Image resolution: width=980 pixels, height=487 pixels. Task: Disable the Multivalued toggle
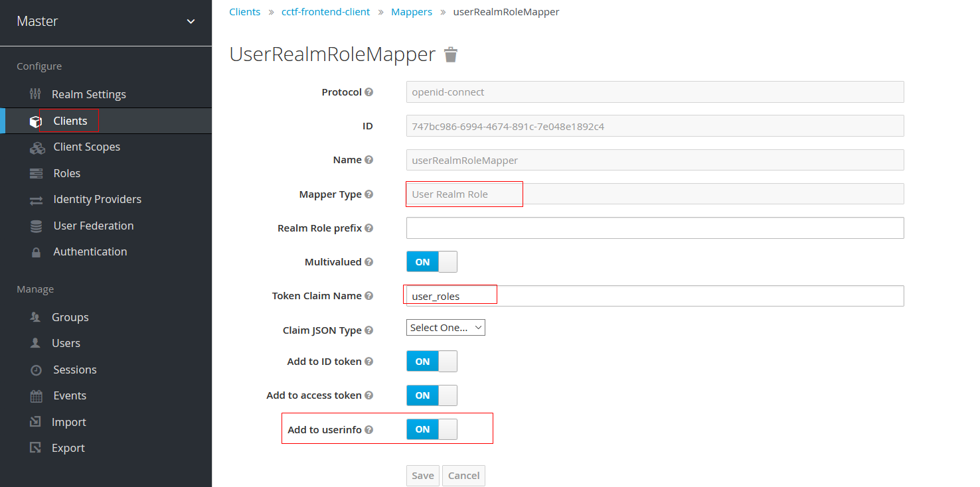(432, 261)
